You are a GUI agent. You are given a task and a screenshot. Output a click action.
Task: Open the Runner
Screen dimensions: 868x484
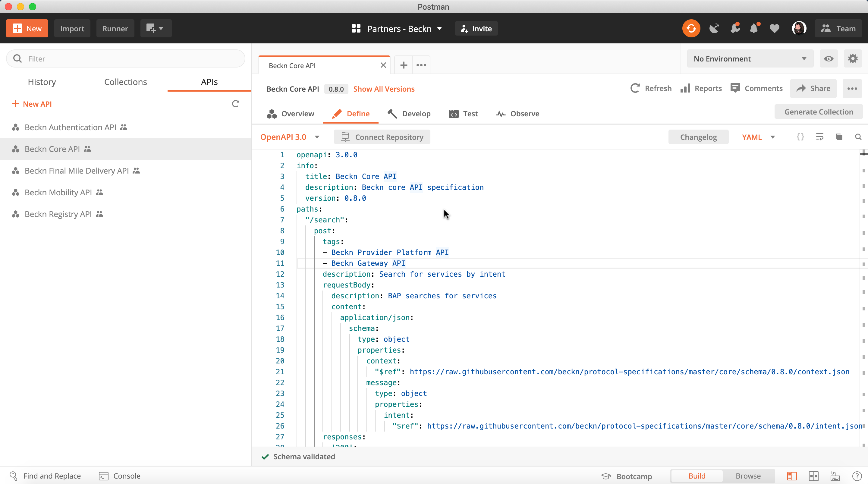(115, 28)
